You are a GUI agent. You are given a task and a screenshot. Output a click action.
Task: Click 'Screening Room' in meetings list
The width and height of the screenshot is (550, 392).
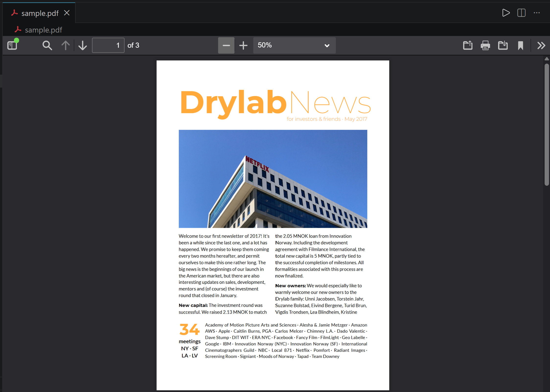click(221, 357)
